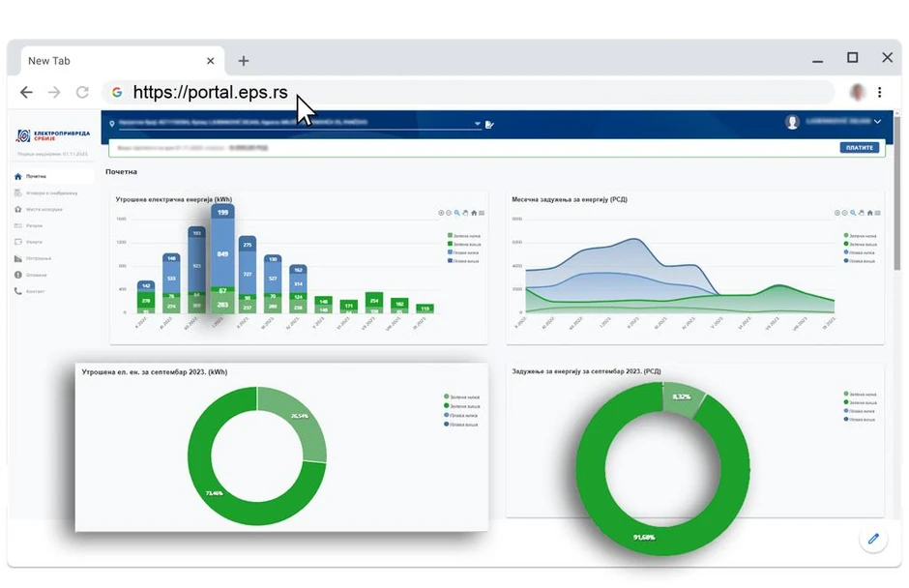Expand the user account menu chevron
This screenshot has height=588, width=909.
coord(877,122)
